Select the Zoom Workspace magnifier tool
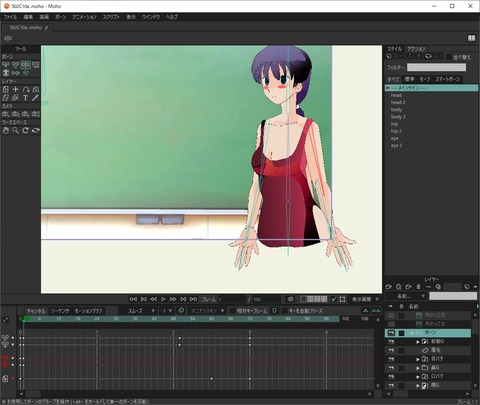Viewport: 480px width, 405px height. click(15, 131)
